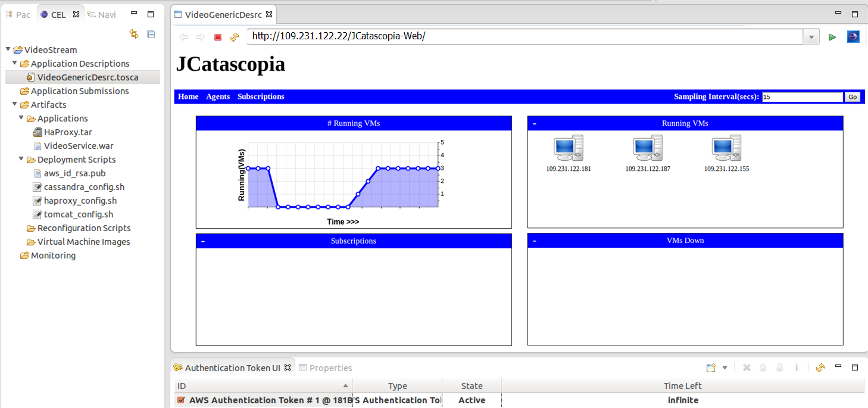Image resolution: width=868 pixels, height=408 pixels.
Task: Stop page loading with red stop icon
Action: (218, 37)
